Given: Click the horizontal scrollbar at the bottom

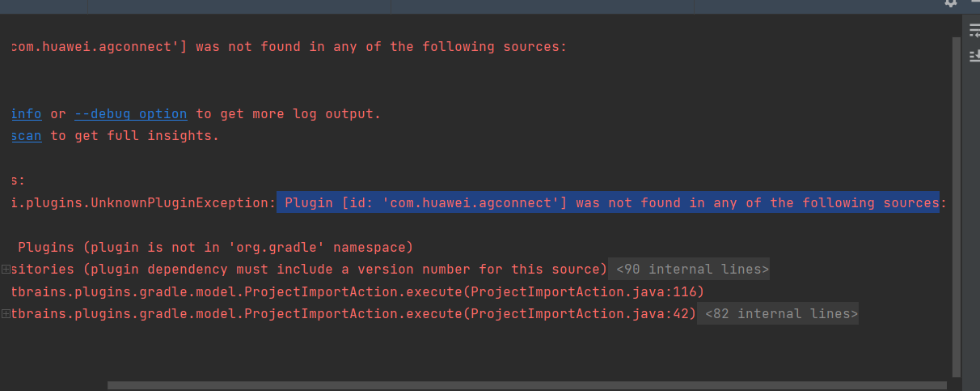Looking at the screenshot, I should (x=526, y=386).
